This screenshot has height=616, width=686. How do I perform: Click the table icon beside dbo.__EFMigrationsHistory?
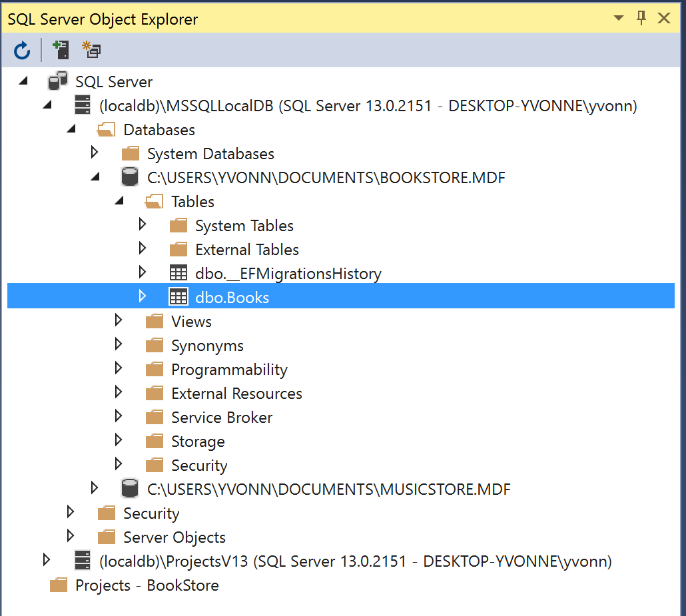pos(178,272)
